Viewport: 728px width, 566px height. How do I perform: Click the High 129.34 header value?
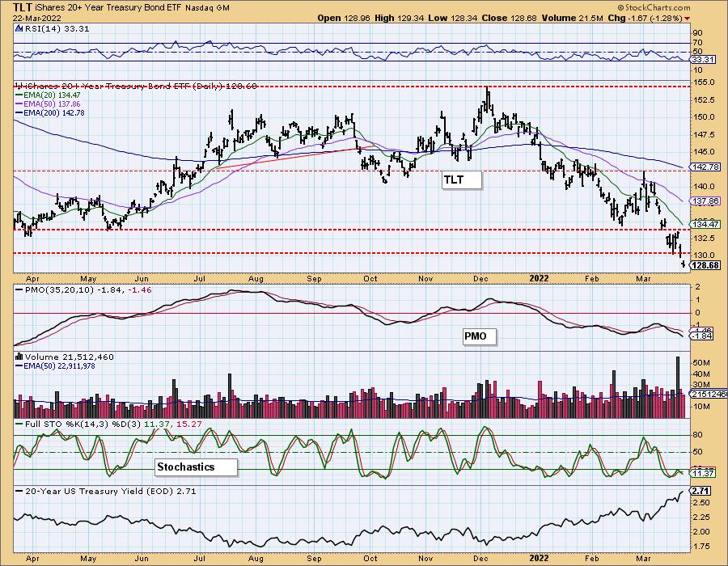click(400, 18)
